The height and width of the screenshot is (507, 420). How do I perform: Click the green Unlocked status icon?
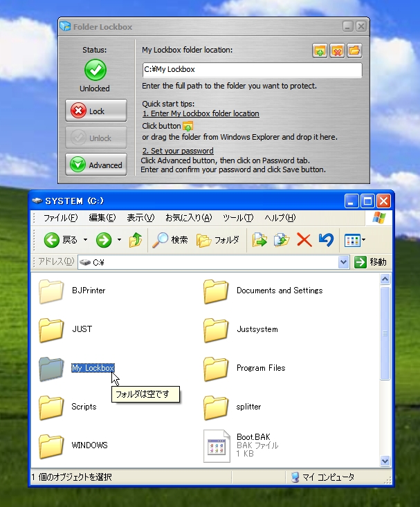(x=95, y=70)
